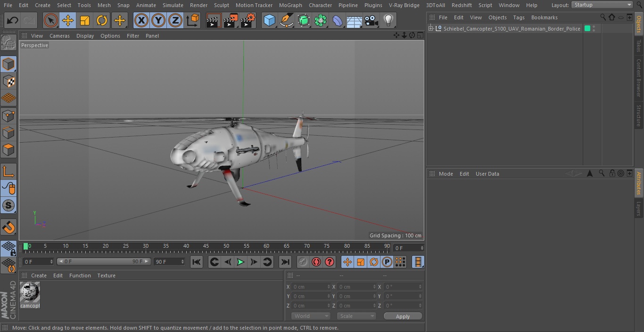Click Make Editable icon

(x=8, y=43)
